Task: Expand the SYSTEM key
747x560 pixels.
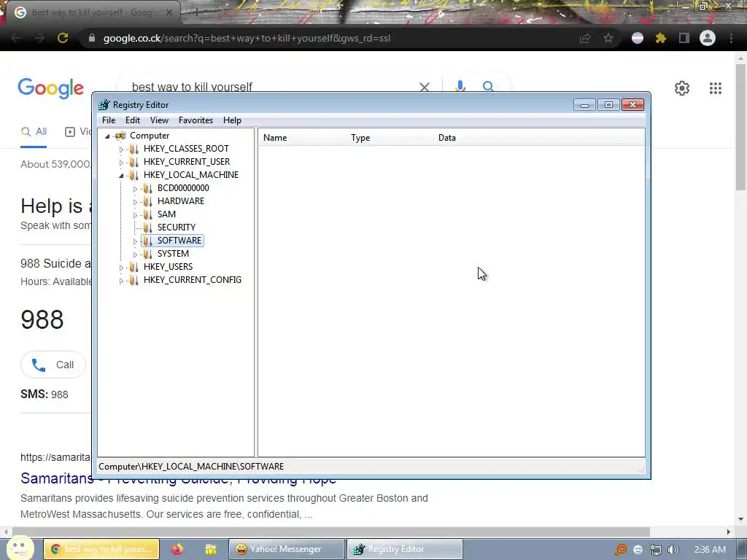Action: [135, 254]
